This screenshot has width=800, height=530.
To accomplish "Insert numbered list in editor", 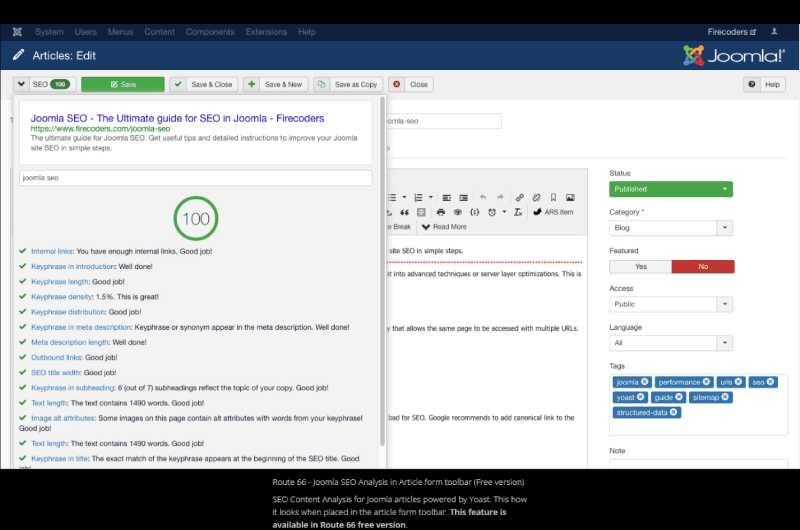I will (x=418, y=197).
